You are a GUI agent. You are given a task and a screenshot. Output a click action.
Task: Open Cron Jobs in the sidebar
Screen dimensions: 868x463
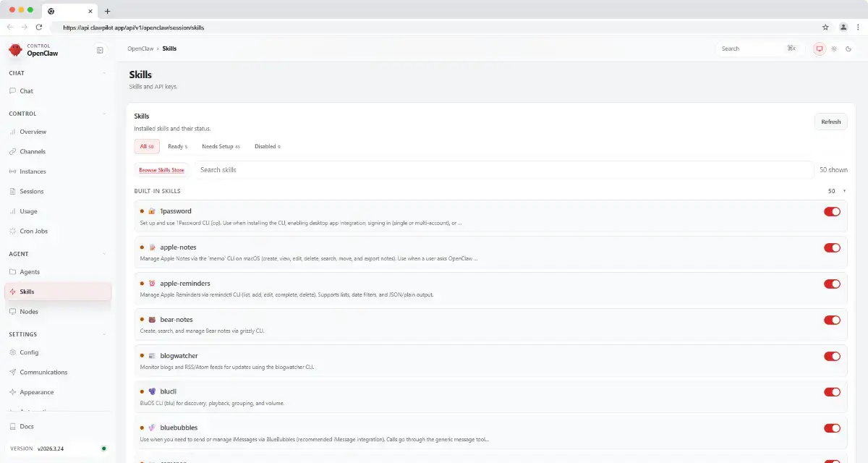[58, 231]
